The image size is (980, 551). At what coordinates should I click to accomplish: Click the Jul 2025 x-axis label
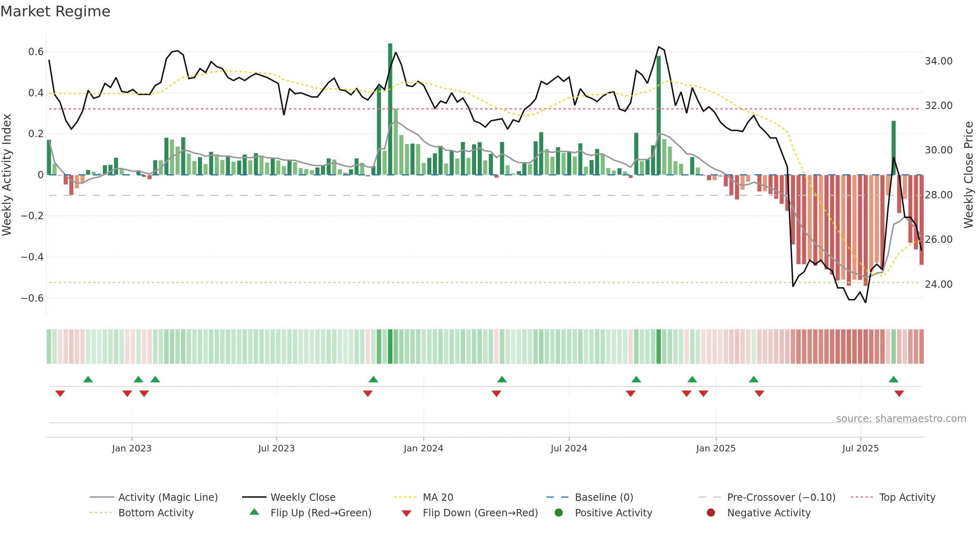[860, 449]
